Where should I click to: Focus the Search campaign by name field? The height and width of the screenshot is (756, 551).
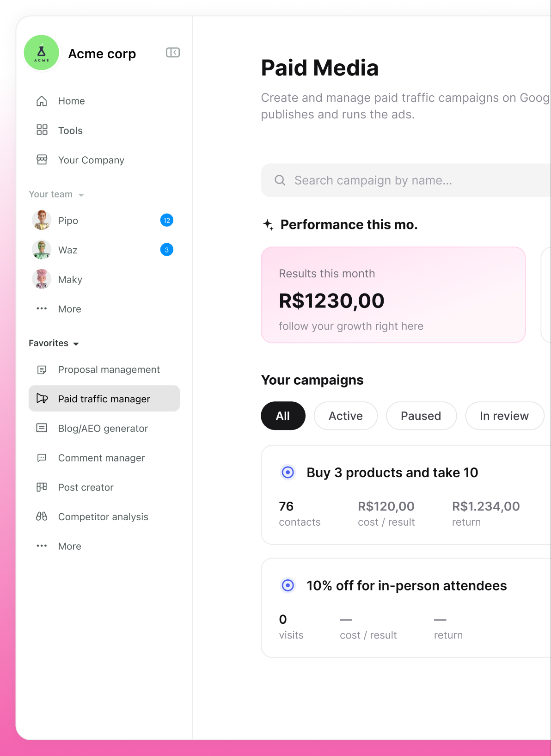[406, 180]
